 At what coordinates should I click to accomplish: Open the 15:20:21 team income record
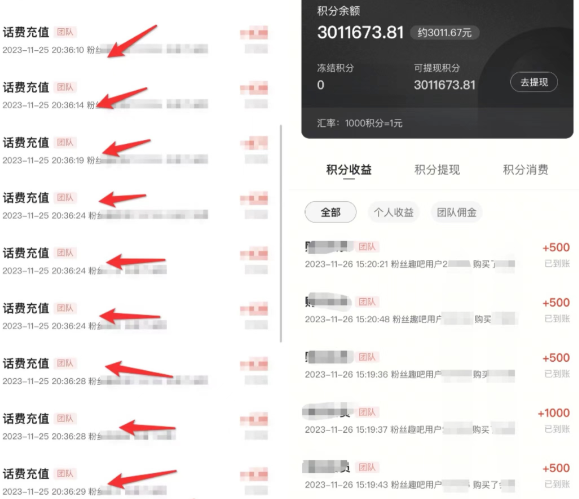[x=436, y=255]
